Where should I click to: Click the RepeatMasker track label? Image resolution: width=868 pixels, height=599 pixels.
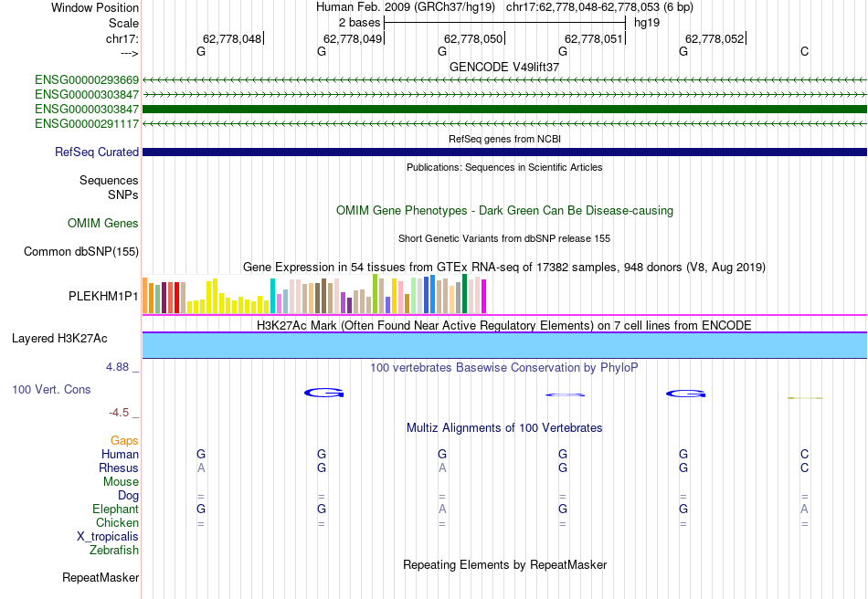(x=101, y=577)
